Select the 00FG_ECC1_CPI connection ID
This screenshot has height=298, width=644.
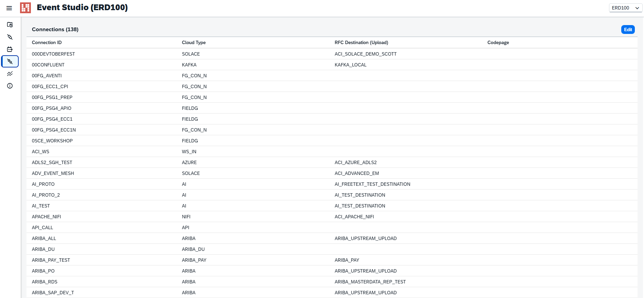pyautogui.click(x=50, y=86)
